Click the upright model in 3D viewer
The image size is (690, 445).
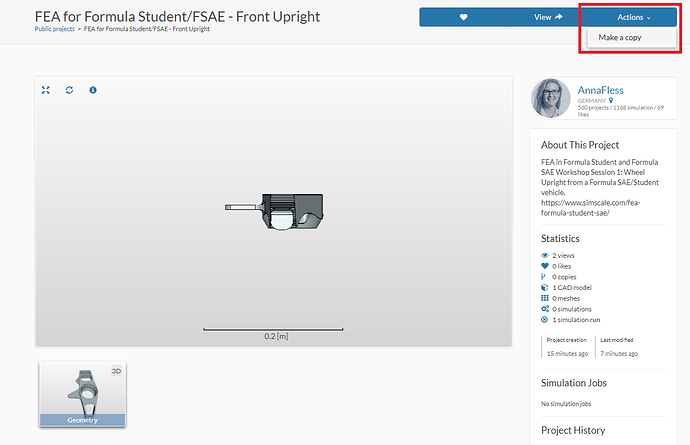coord(280,208)
